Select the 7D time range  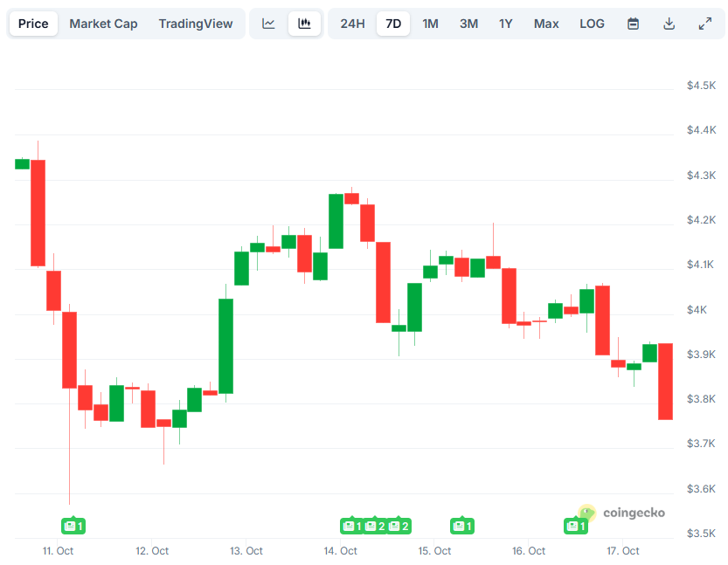[x=393, y=24]
